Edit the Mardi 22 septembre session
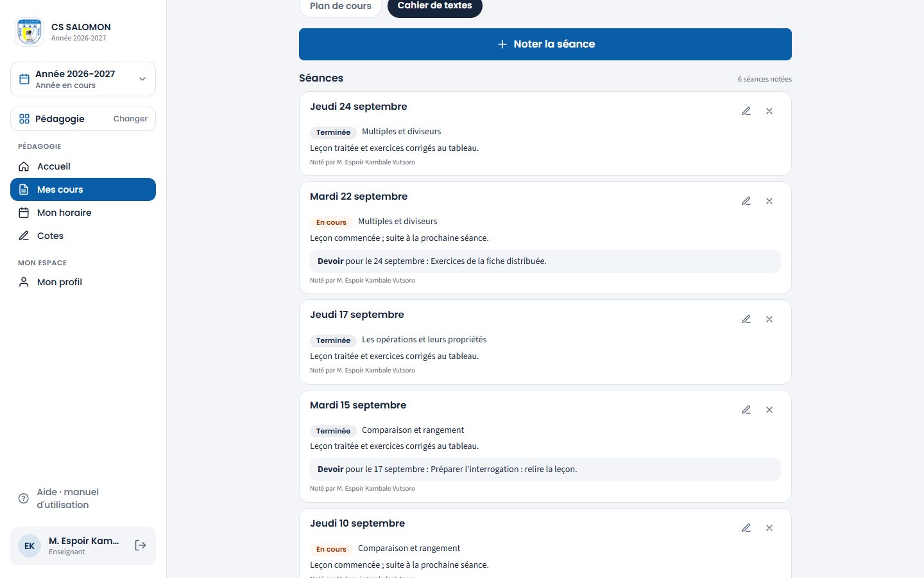924x578 pixels. [x=746, y=201]
